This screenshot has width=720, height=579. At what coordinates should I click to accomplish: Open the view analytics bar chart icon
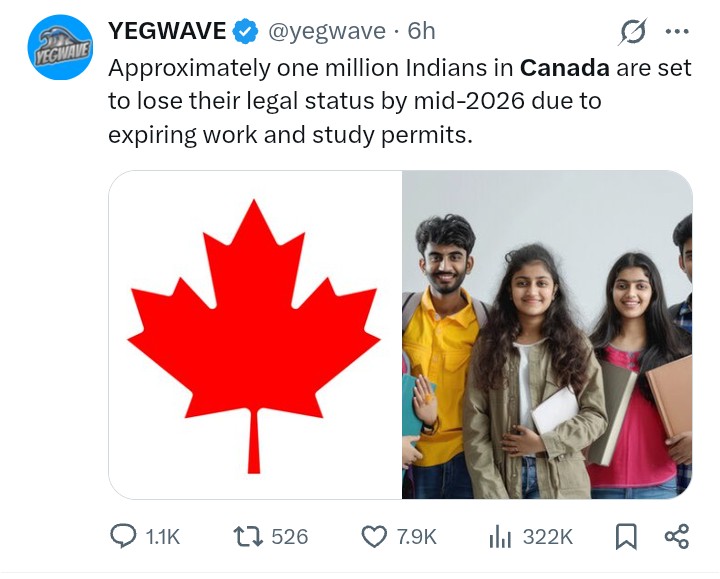tap(501, 536)
